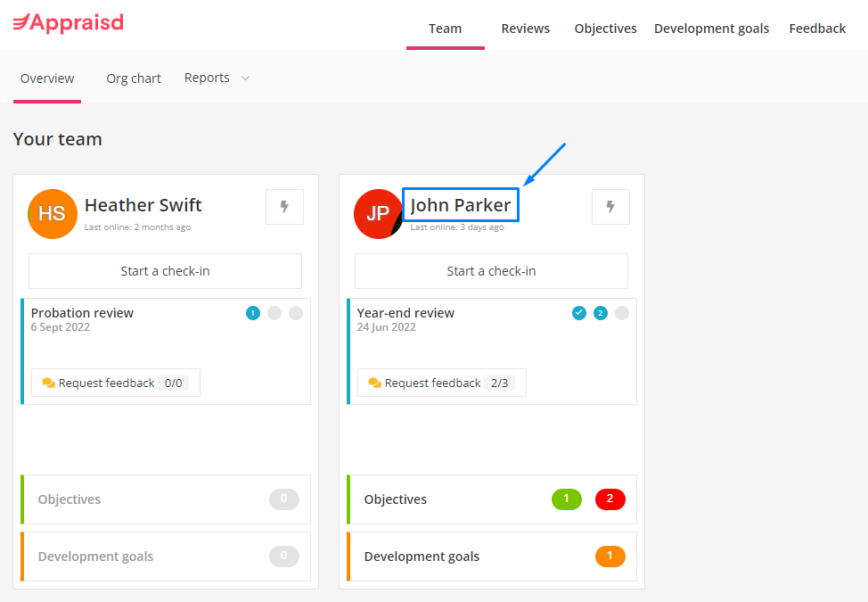
Task: Go to the Reviews tab
Action: (525, 29)
